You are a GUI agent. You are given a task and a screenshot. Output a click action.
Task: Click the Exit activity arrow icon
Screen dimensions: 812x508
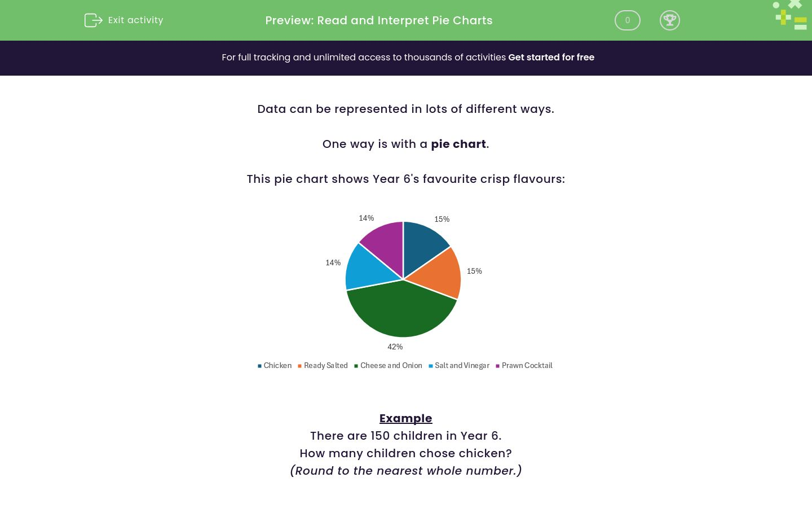(x=94, y=20)
